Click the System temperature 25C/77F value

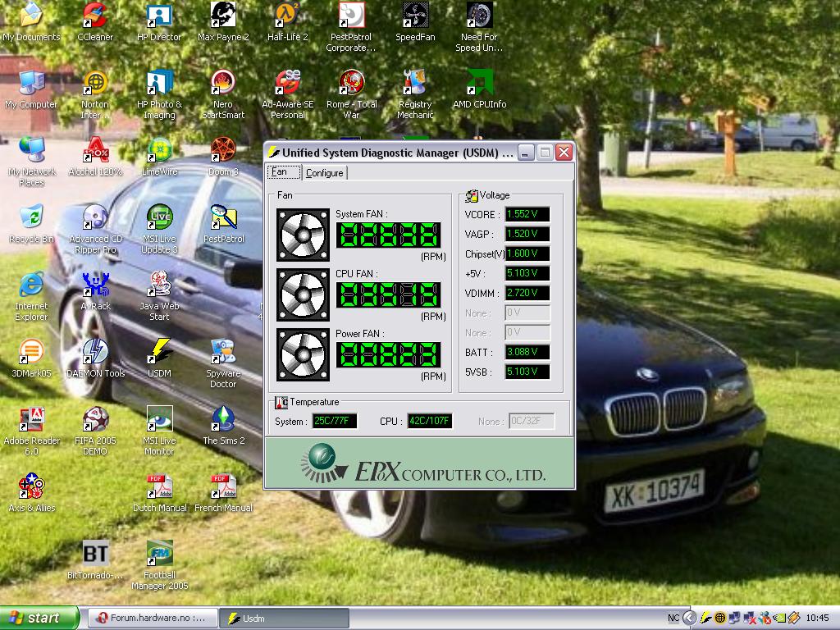pos(335,421)
